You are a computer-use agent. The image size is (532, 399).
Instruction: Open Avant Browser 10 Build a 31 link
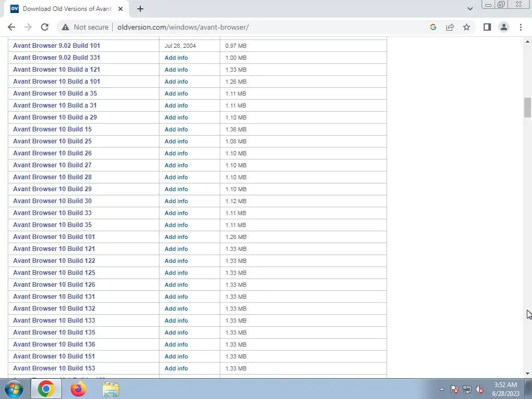[55, 105]
